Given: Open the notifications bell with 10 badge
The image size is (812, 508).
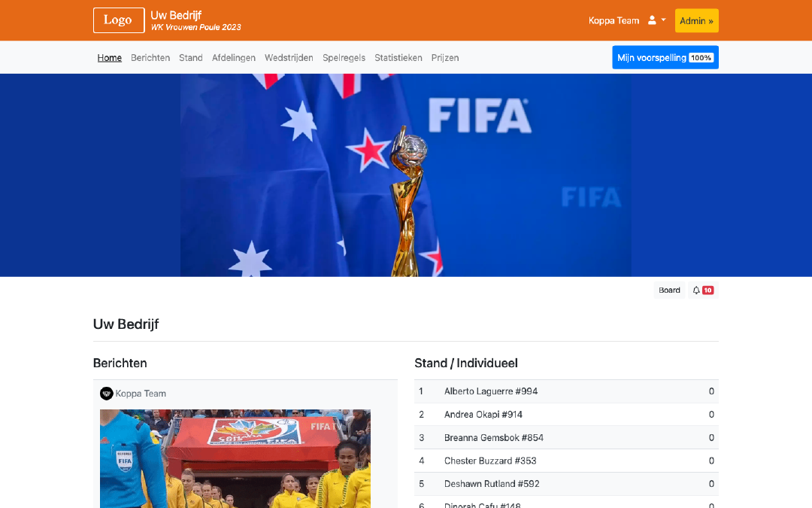Looking at the screenshot, I should point(703,291).
